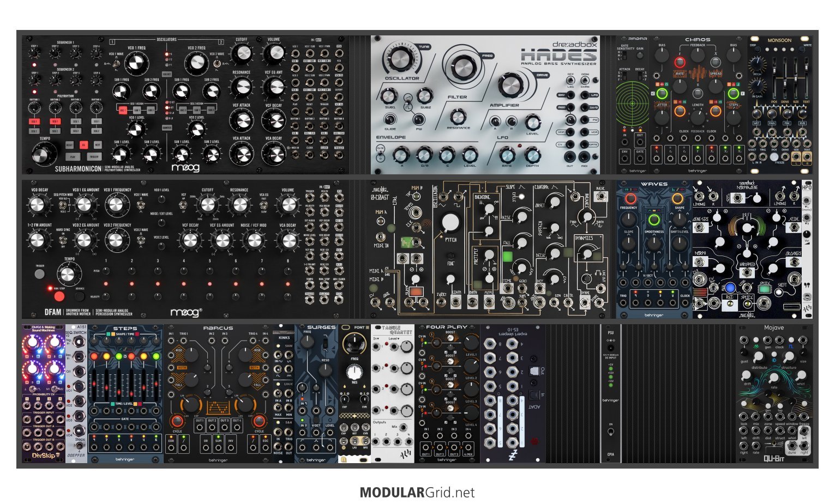Click the left red CYCLE button on Abacus
Image resolution: width=835 pixels, height=504 pixels.
pyautogui.click(x=177, y=421)
